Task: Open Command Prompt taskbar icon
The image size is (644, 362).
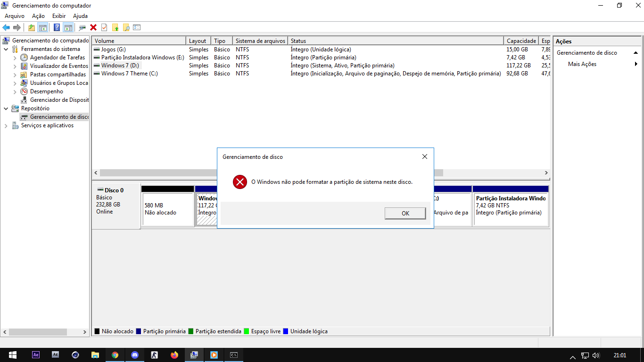Action: pos(234,355)
